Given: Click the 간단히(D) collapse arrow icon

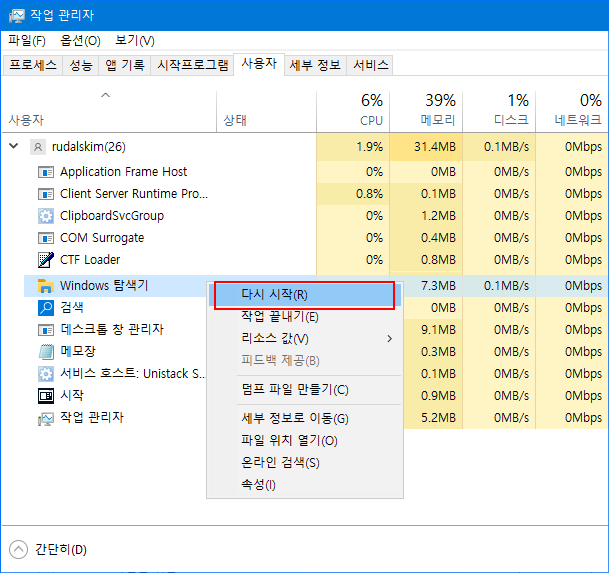Looking at the screenshot, I should tap(18, 549).
